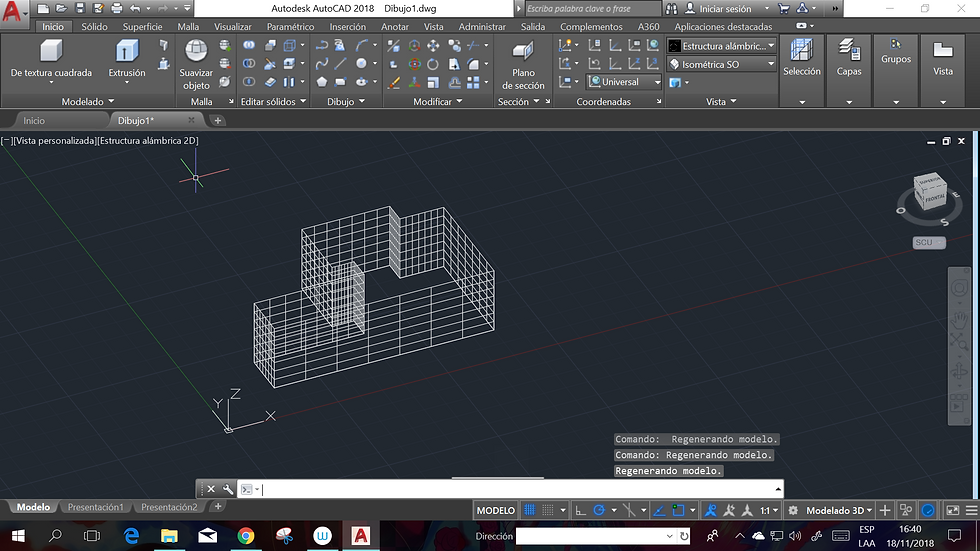This screenshot has width=980, height=551.
Task: Click the Selección panel icon
Action: [801, 52]
